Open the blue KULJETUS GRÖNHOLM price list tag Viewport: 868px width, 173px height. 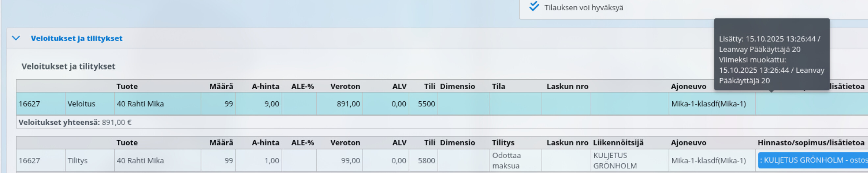[x=813, y=160]
